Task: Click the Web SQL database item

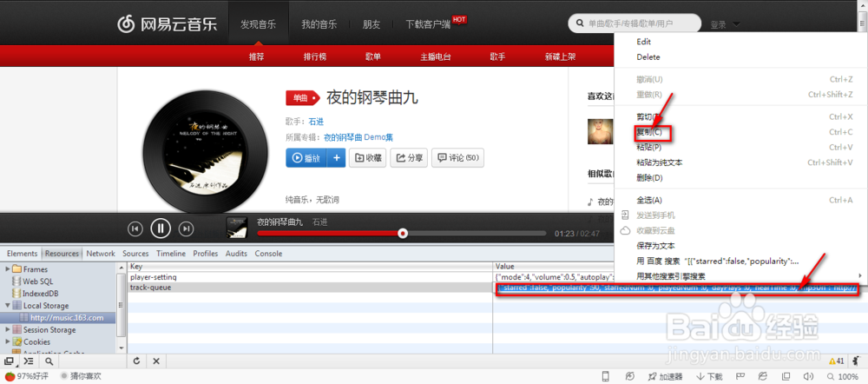Action: [x=37, y=281]
